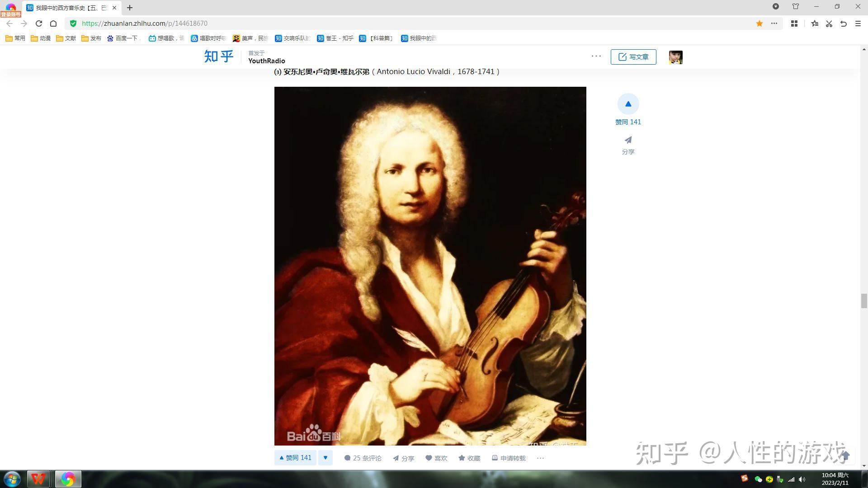
Task: Open the YouthRadio column link
Action: [x=267, y=61]
